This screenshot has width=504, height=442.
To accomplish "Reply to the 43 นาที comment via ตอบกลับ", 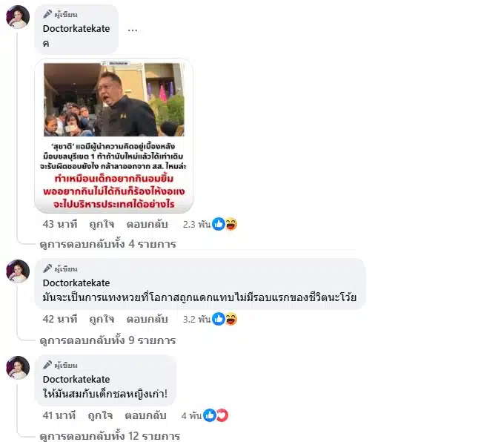I will (147, 224).
